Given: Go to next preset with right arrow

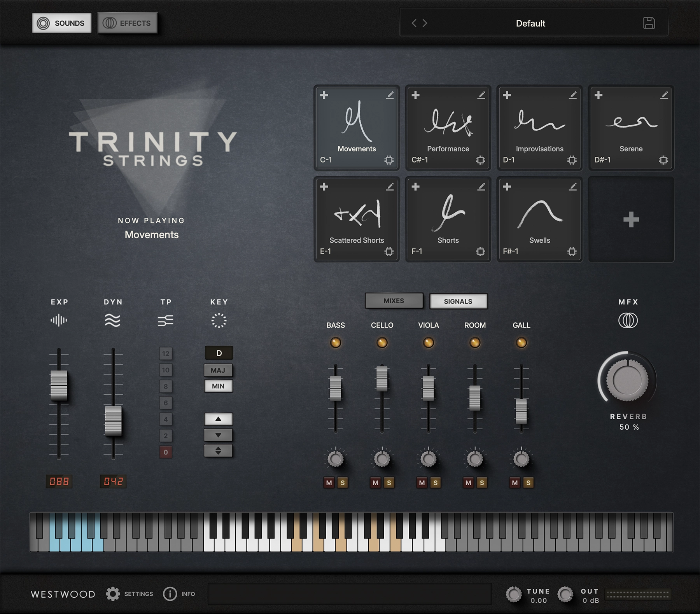Looking at the screenshot, I should [x=425, y=23].
